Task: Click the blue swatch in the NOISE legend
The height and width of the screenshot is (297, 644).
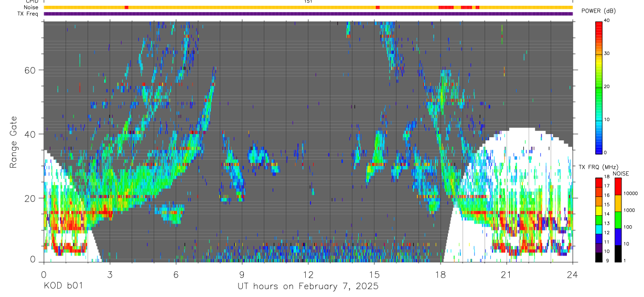Action: (x=618, y=237)
